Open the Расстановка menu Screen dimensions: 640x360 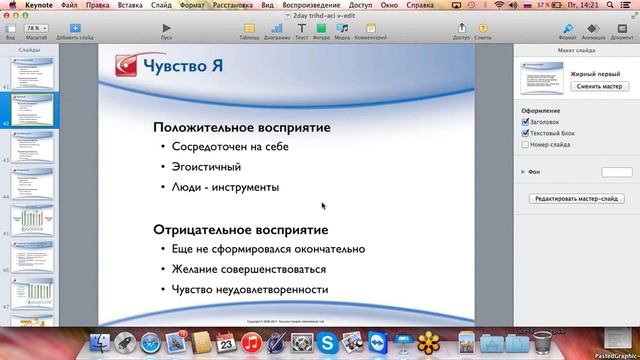(233, 5)
